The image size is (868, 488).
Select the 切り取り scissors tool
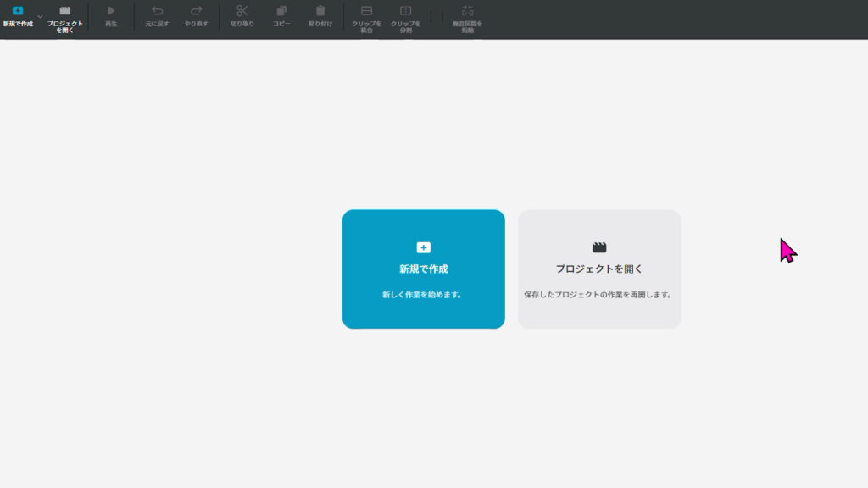tap(242, 11)
